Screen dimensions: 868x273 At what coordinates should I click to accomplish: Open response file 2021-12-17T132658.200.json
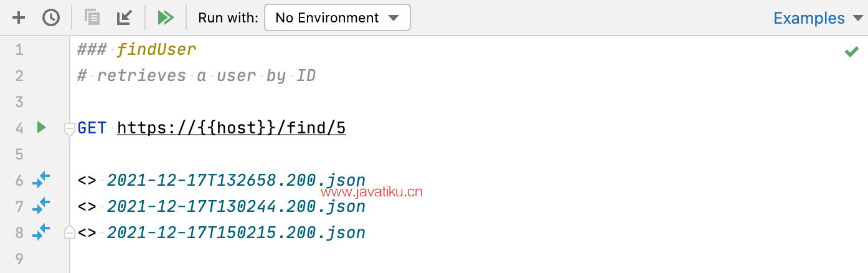[236, 181]
